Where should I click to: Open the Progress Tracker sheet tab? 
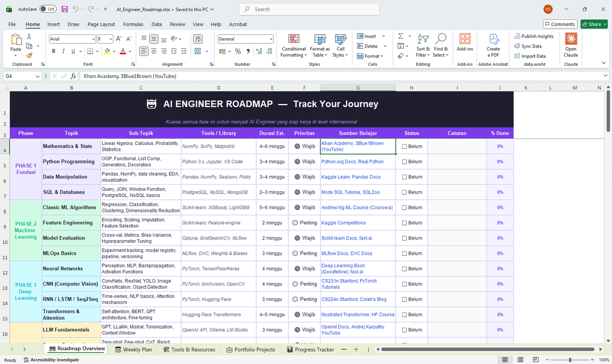[311, 350]
